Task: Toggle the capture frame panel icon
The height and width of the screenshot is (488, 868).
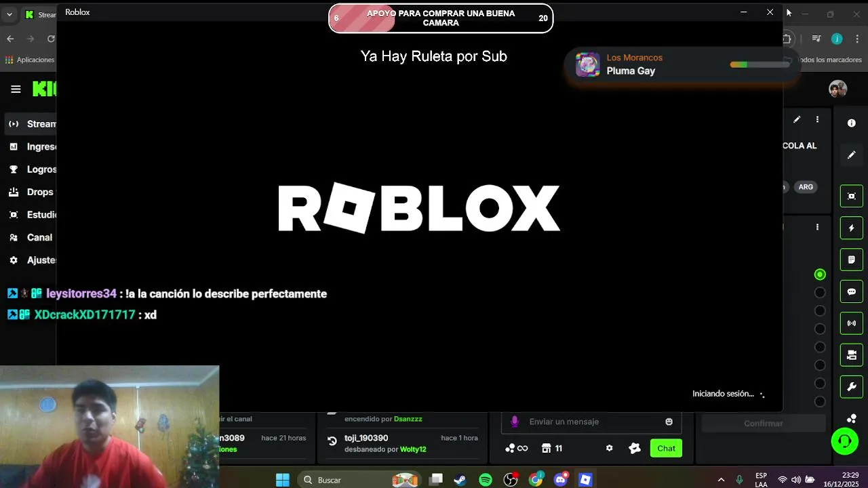Action: coord(852,196)
